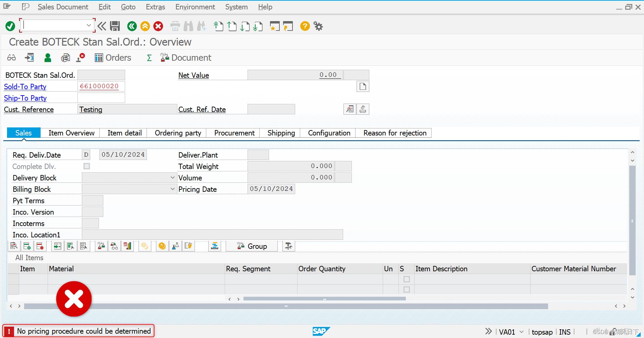Image resolution: width=644 pixels, height=338 pixels.
Task: Click the yellow Help question mark icon
Action: coord(305,26)
